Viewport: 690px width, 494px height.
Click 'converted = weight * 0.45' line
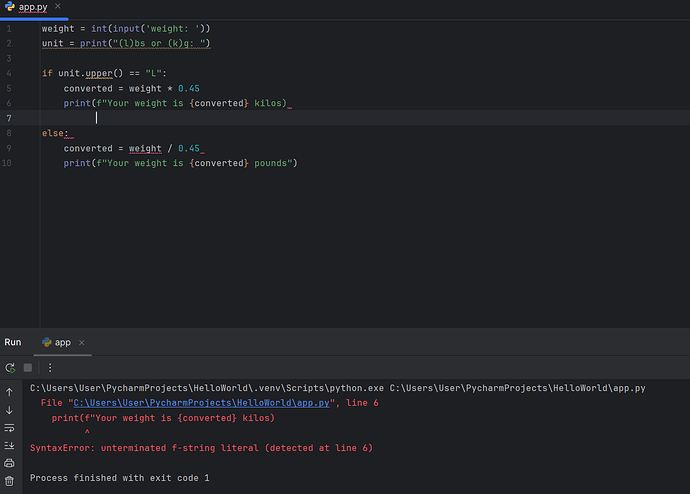point(132,88)
